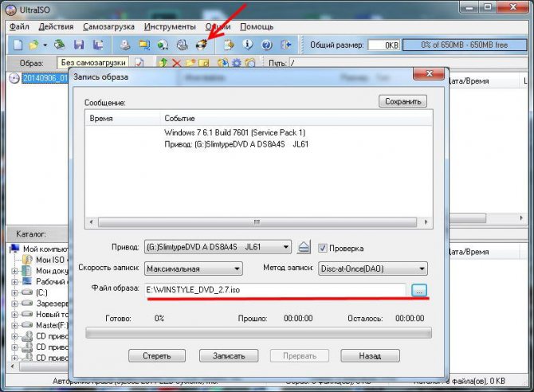This screenshot has width=534, height=392.
Task: Click the Записать button
Action: [229, 356]
